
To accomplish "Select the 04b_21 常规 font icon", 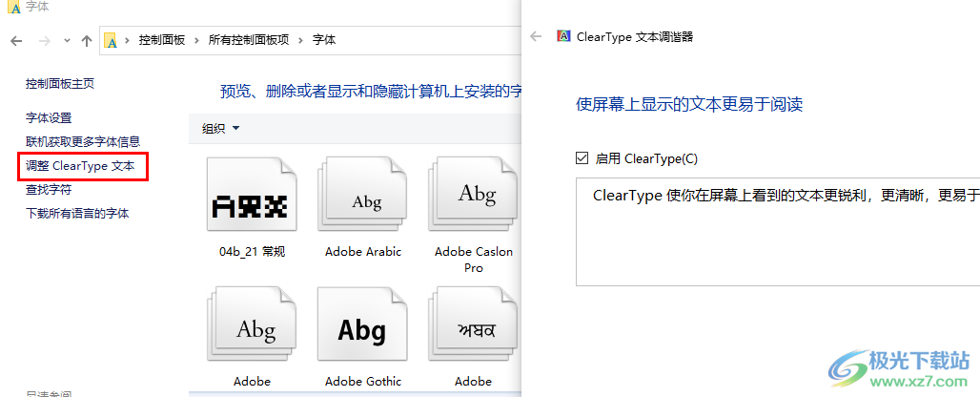I will pyautogui.click(x=252, y=193).
